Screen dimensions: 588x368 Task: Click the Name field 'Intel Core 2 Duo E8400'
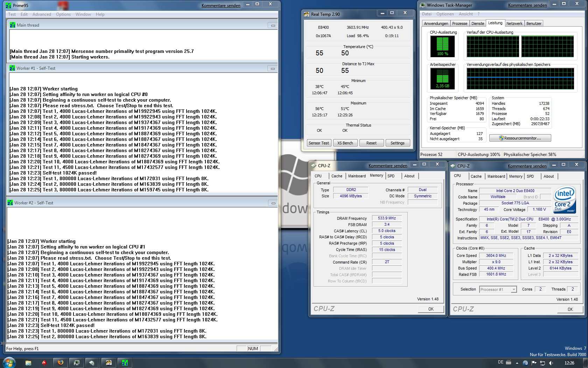515,191
